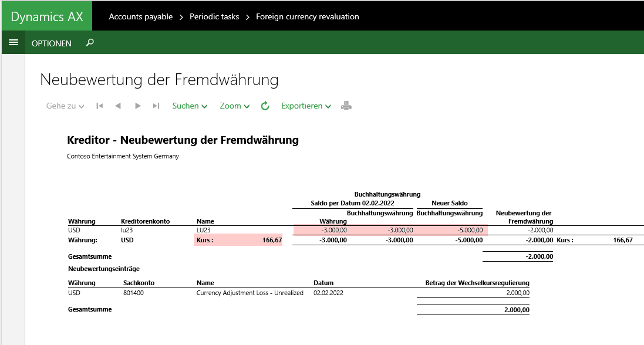Image resolution: width=644 pixels, height=345 pixels.
Task: Refresh the report view
Action: tap(265, 106)
